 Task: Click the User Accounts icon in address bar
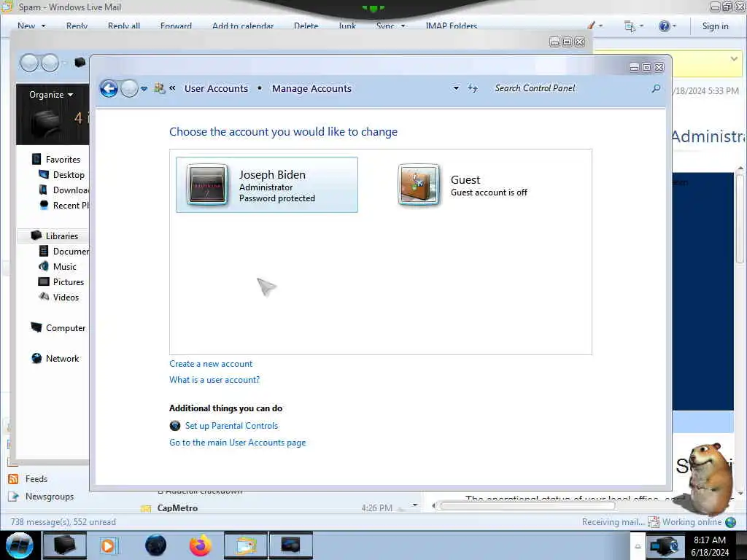160,88
